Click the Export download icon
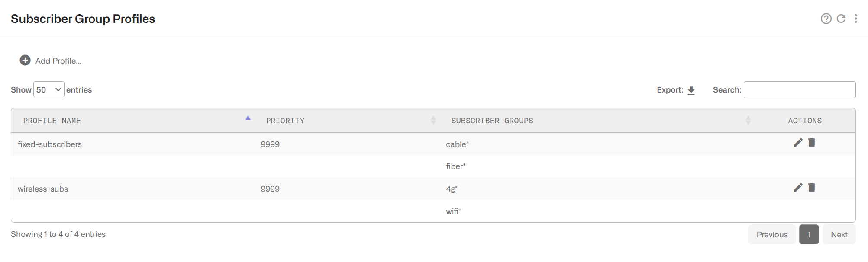Screen dimensions: 868x262 691,90
